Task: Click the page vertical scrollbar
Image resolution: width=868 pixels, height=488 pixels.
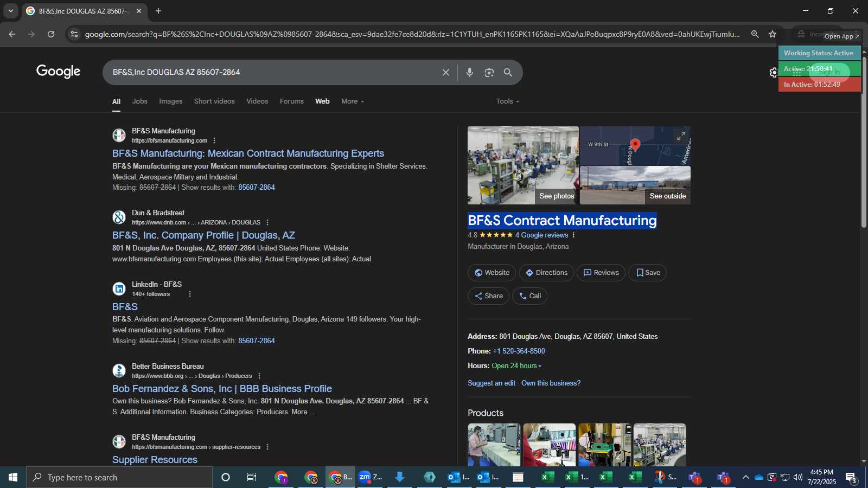Action: [x=864, y=142]
